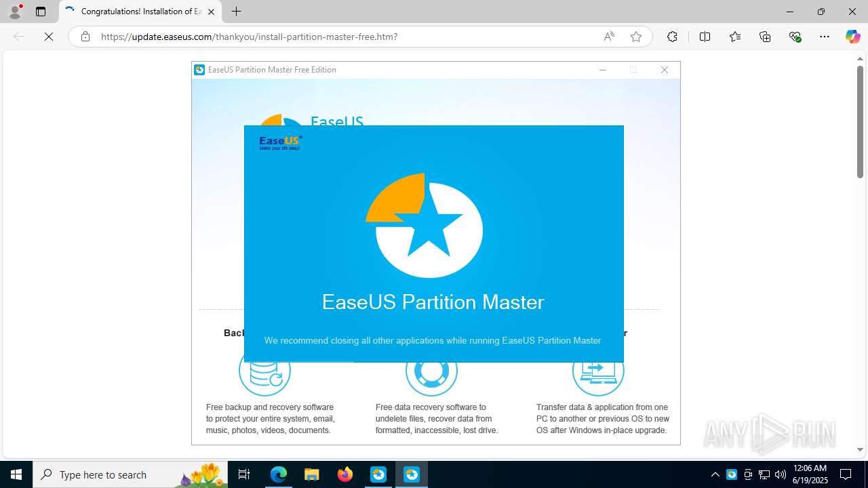Click the active EaseUS installer taskbar icon
Image resolution: width=868 pixels, height=488 pixels.
412,474
